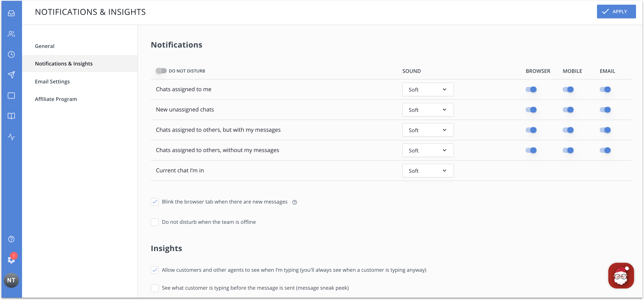Viewport: 644px width, 300px height.
Task: Open sound dropdown for New unassigned chats
Action: (428, 110)
